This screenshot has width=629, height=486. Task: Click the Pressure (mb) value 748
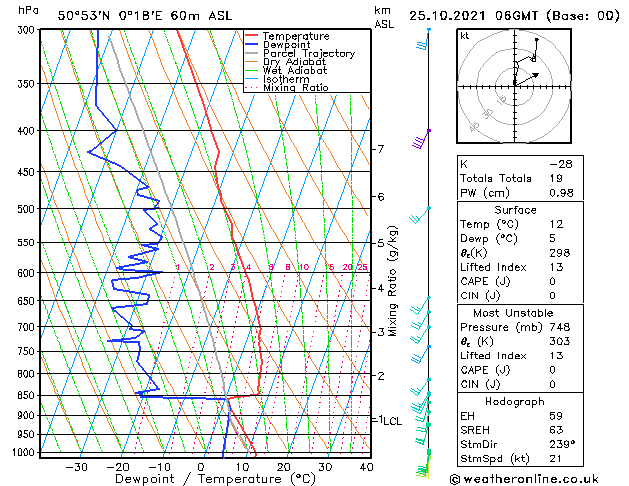[560, 327]
